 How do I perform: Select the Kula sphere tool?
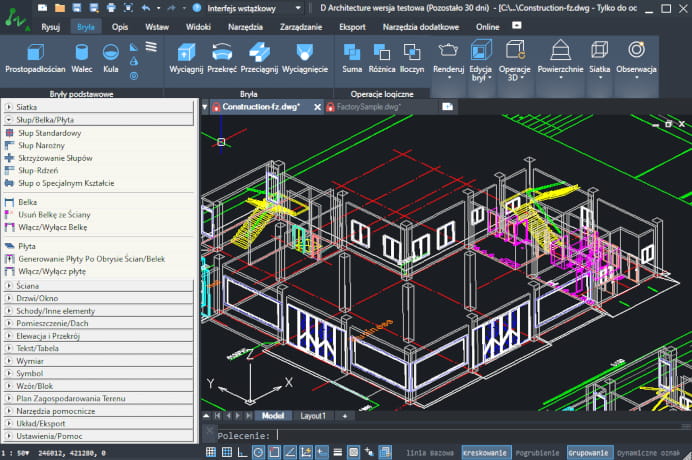pos(110,58)
